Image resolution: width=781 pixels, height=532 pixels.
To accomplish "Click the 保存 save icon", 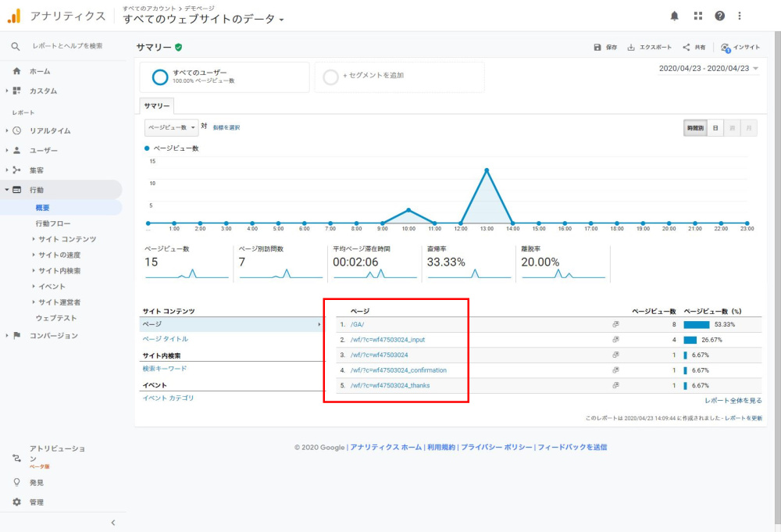I will coord(597,47).
